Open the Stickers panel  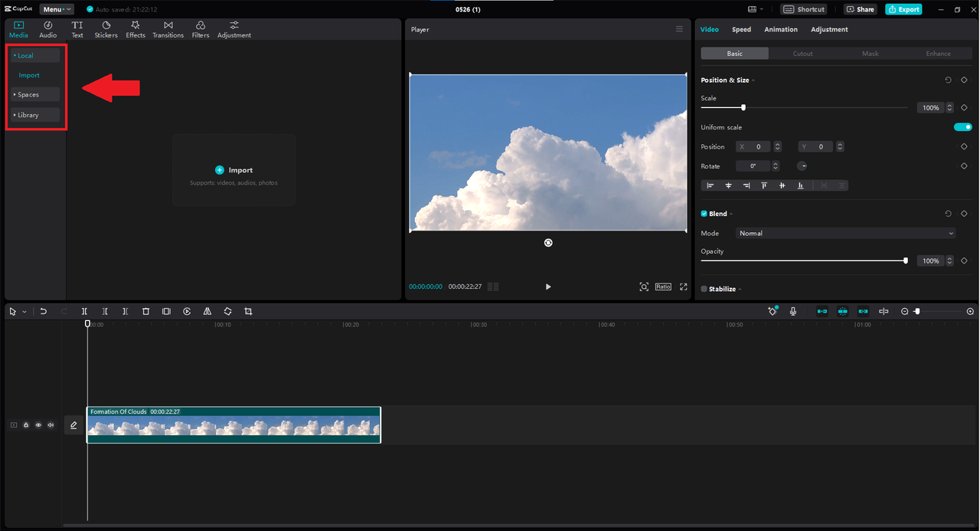[106, 29]
